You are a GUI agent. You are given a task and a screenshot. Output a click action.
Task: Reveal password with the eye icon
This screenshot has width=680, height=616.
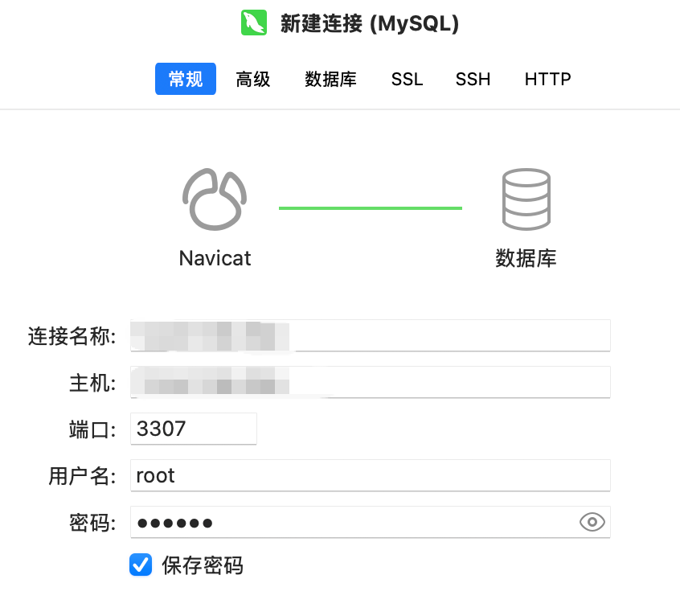(x=592, y=522)
